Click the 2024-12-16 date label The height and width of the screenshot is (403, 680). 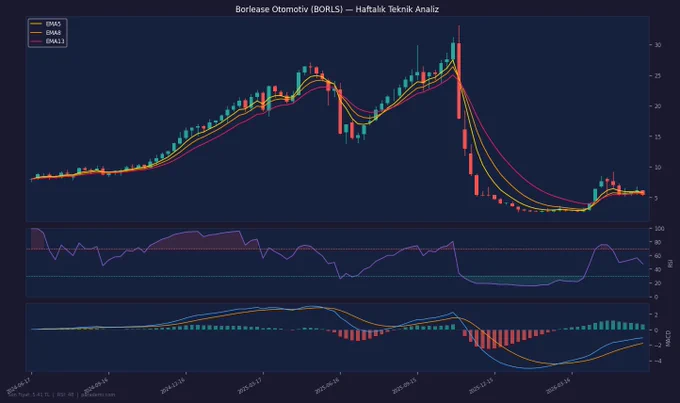pyautogui.click(x=173, y=385)
